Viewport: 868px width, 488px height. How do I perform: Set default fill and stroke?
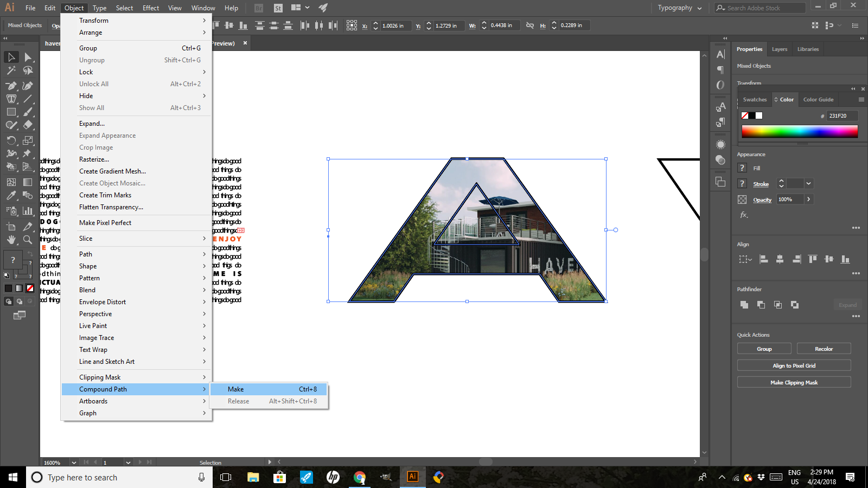[x=7, y=275]
